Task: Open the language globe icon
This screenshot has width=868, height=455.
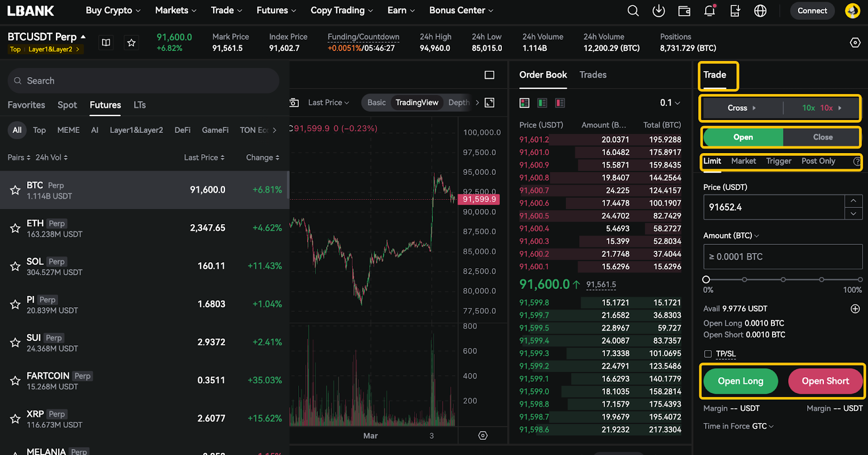Action: point(761,11)
